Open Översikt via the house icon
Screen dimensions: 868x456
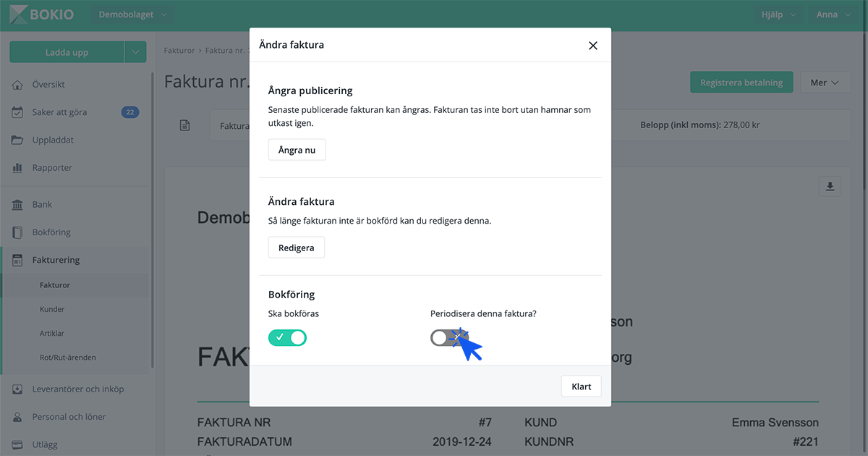pos(18,85)
